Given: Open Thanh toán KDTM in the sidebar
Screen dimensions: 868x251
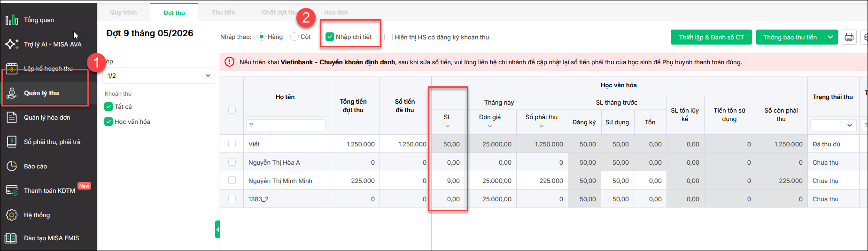Looking at the screenshot, I should tap(49, 190).
